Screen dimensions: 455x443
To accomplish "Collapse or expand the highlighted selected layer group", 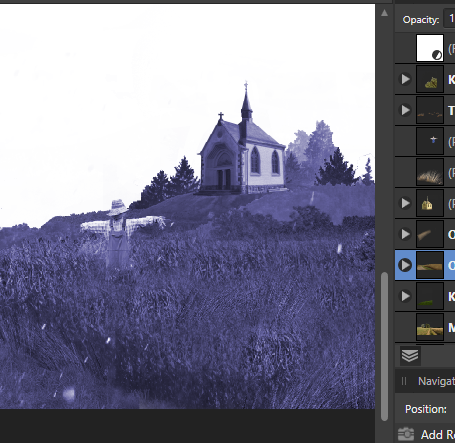I will [x=405, y=265].
